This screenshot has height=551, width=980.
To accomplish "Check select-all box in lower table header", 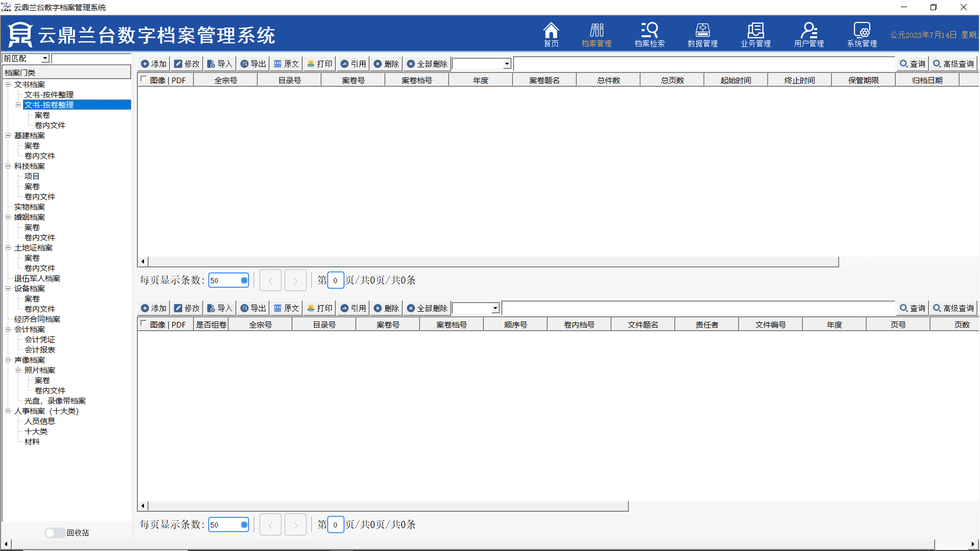I will point(143,323).
